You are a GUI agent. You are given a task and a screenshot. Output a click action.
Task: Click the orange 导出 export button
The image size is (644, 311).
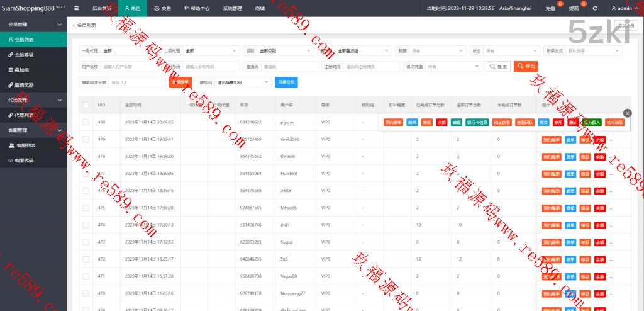pos(526,66)
